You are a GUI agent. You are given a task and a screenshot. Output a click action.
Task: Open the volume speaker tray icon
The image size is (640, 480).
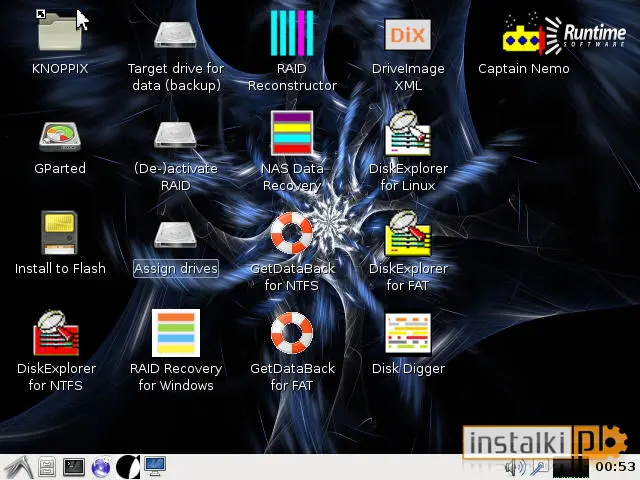click(516, 468)
